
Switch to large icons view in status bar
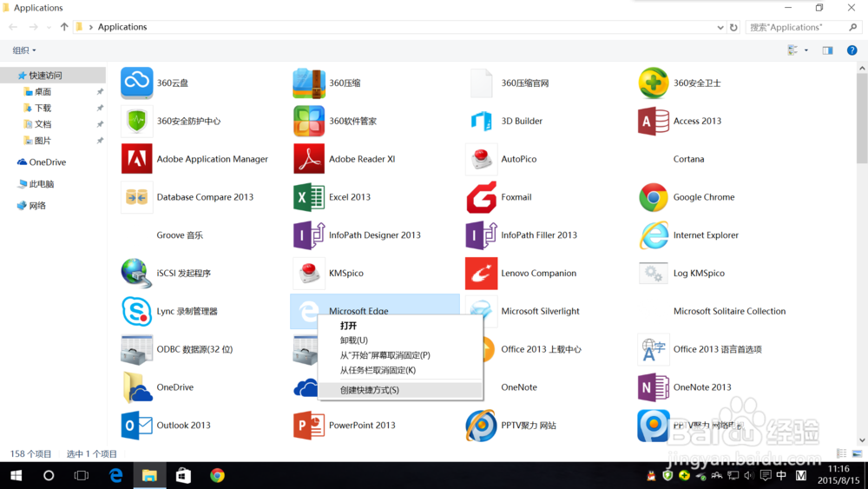857,453
